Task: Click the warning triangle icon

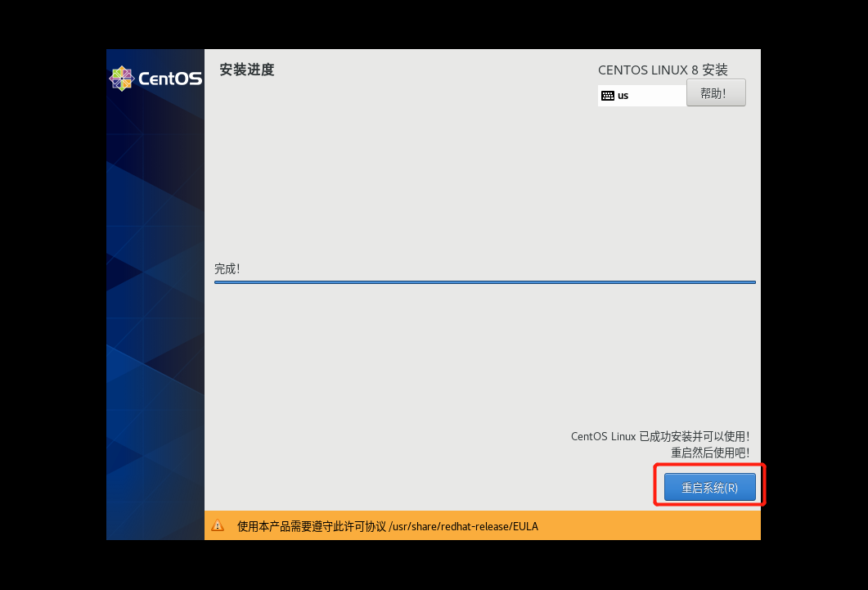Action: pos(218,526)
